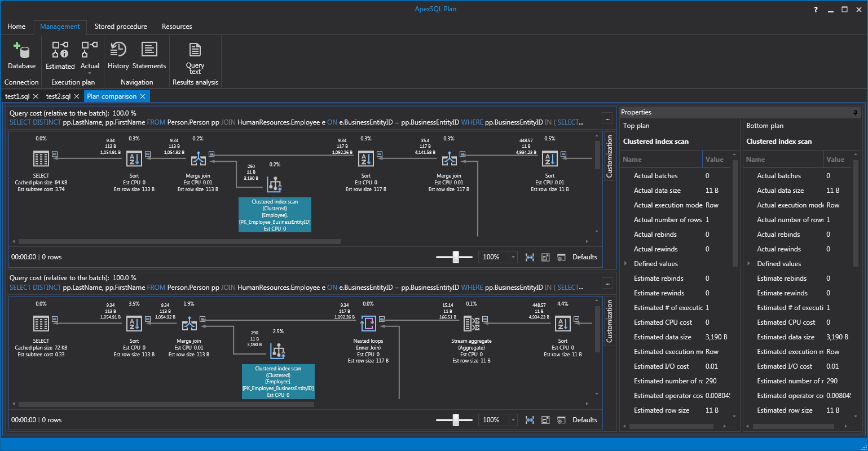Open the zoom percentage dropdown in top plan

[513, 257]
